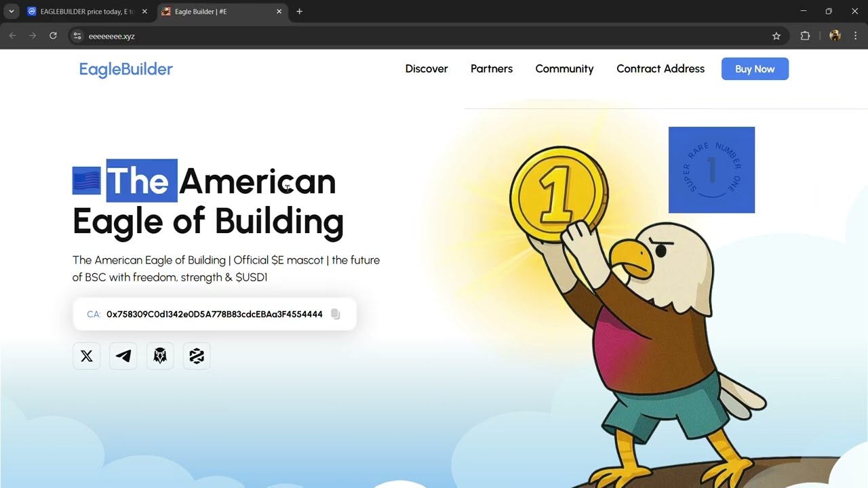868x488 pixels.
Task: Click the gold number 1 coin
Action: coord(559,195)
